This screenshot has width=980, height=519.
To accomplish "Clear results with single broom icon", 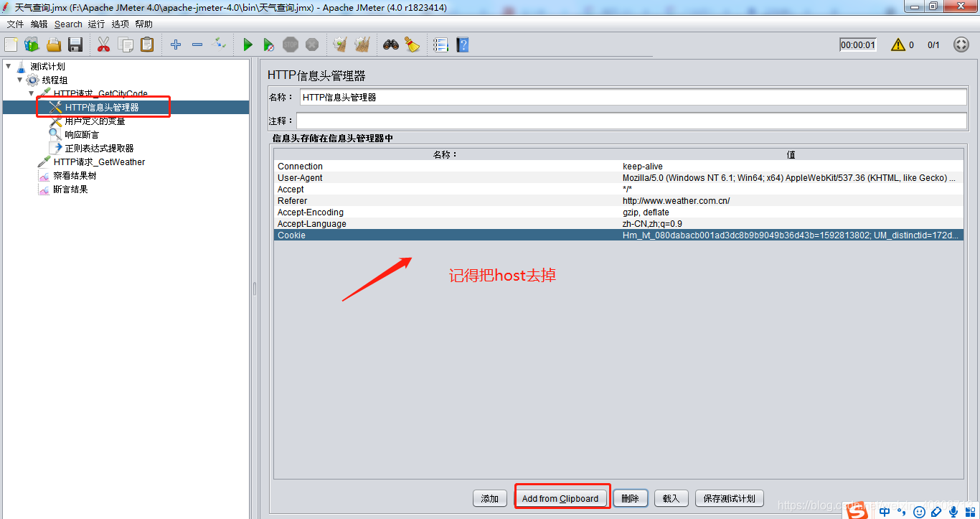I will tap(340, 45).
